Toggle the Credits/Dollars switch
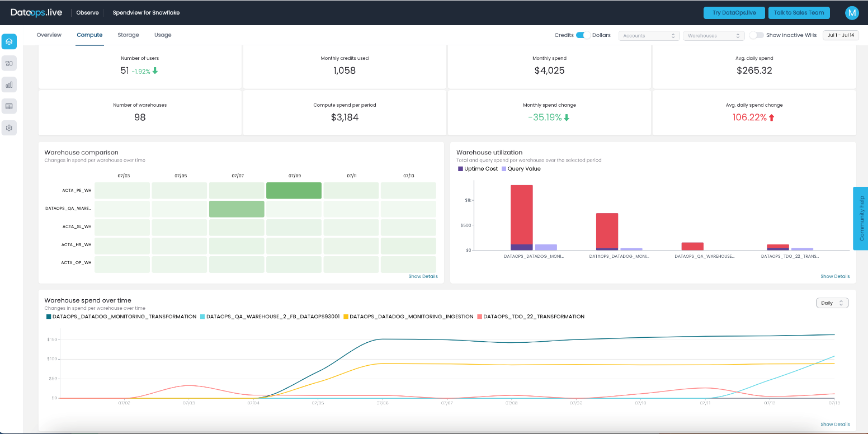Screen dimensions: 868x434 (x=583, y=35)
